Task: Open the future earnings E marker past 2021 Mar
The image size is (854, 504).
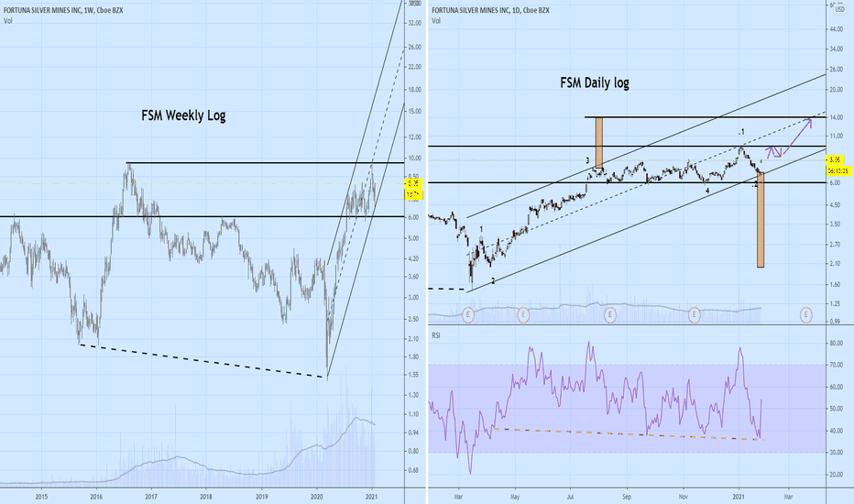Action: pyautogui.click(x=805, y=314)
